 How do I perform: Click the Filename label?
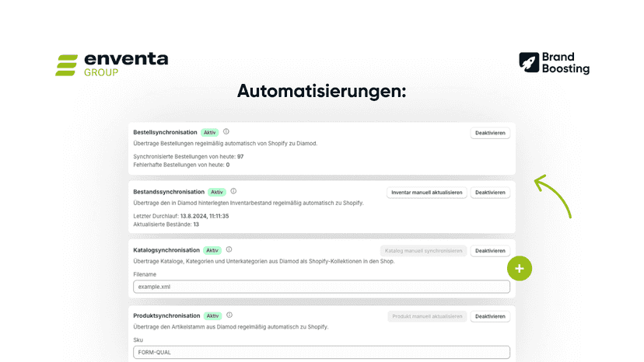[145, 274]
